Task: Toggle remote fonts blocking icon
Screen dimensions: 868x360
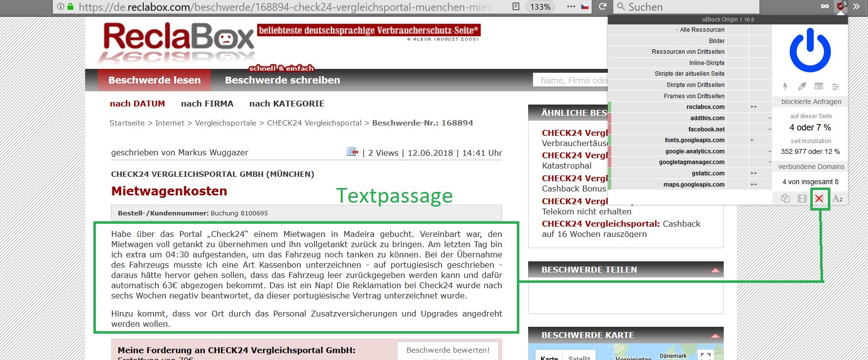Action: tap(838, 198)
